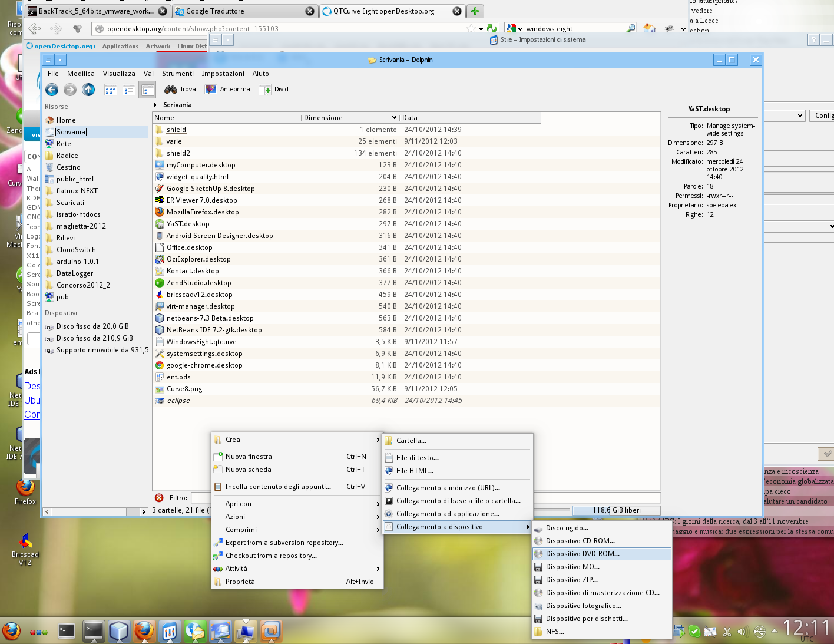The height and width of the screenshot is (644, 834).
Task: Open Impostazioni menu
Action: (x=223, y=74)
